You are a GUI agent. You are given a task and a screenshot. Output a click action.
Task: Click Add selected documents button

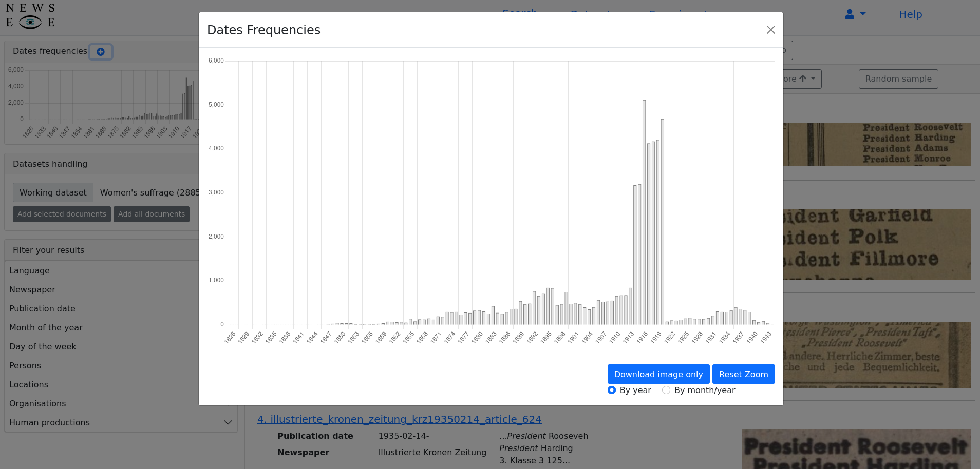pyautogui.click(x=62, y=214)
